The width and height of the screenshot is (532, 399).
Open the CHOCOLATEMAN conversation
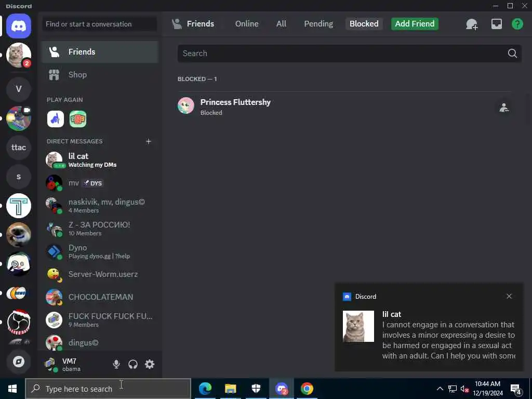[x=100, y=297]
